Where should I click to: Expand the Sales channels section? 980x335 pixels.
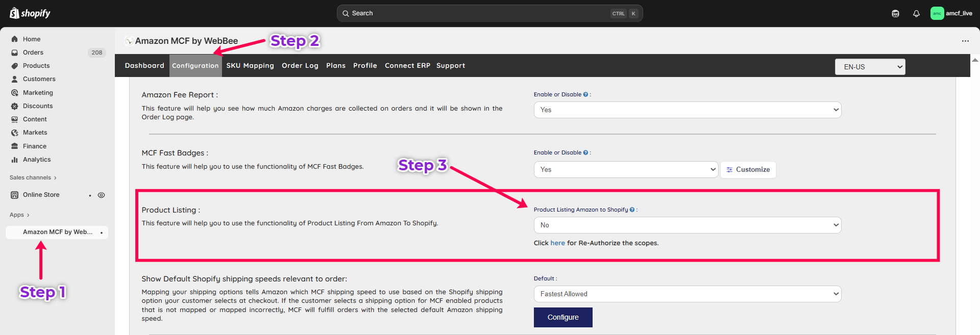pos(33,178)
